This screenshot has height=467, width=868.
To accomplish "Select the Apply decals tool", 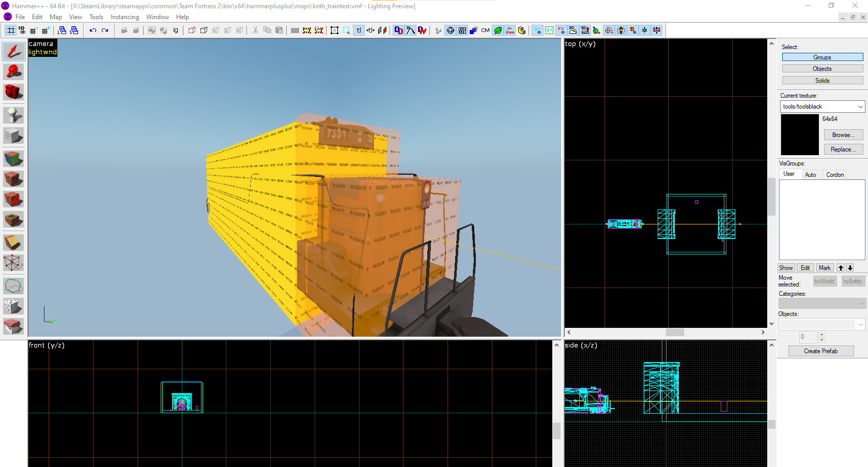I will point(13,199).
